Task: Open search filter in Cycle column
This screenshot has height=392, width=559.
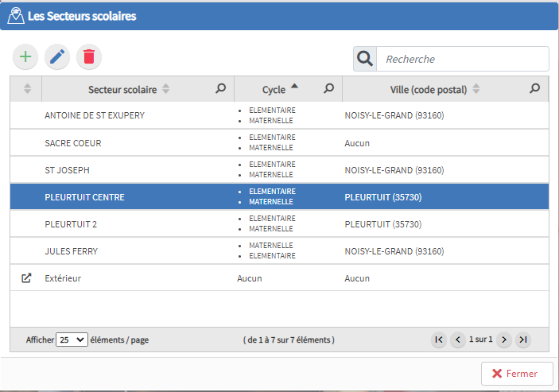Action: pyautogui.click(x=328, y=89)
